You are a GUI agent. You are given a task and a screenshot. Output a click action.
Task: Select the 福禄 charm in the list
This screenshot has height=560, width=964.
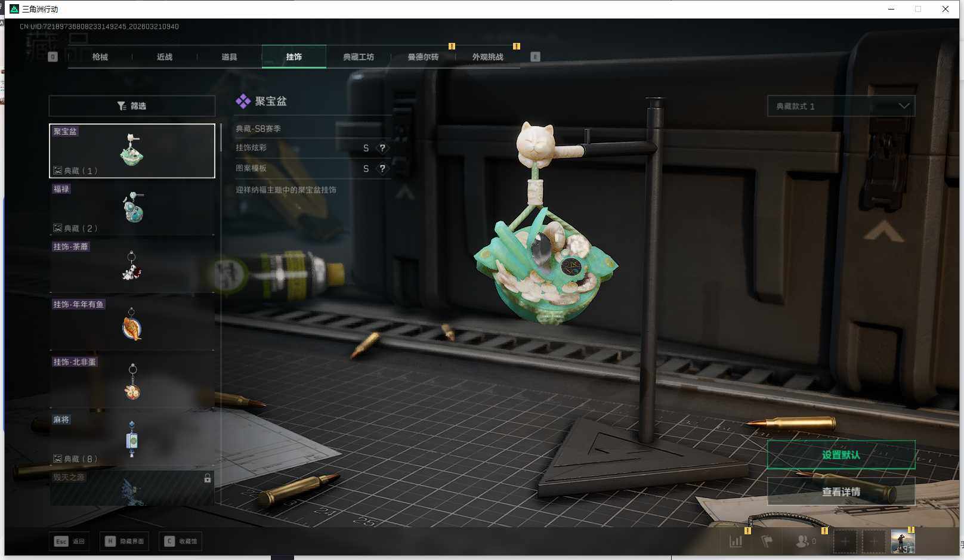[x=132, y=208]
